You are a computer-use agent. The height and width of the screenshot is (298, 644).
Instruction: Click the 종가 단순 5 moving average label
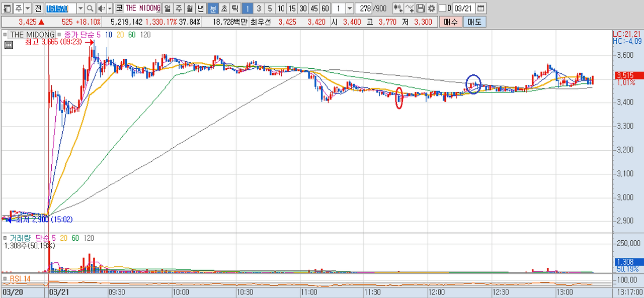[x=83, y=35]
